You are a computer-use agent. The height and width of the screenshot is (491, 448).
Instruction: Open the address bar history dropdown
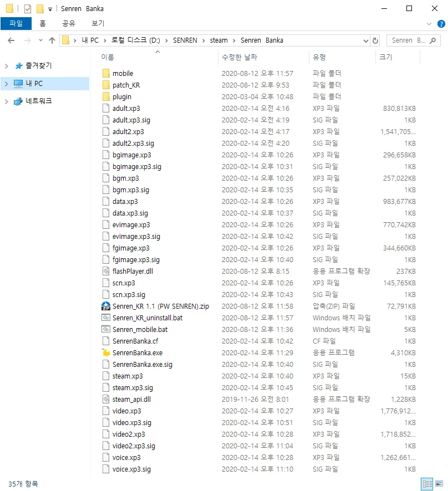tap(365, 40)
